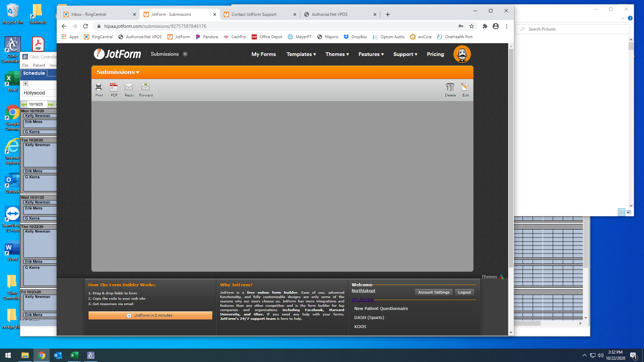Image resolution: width=644 pixels, height=362 pixels.
Task: Click the Account Settings button
Action: click(433, 292)
